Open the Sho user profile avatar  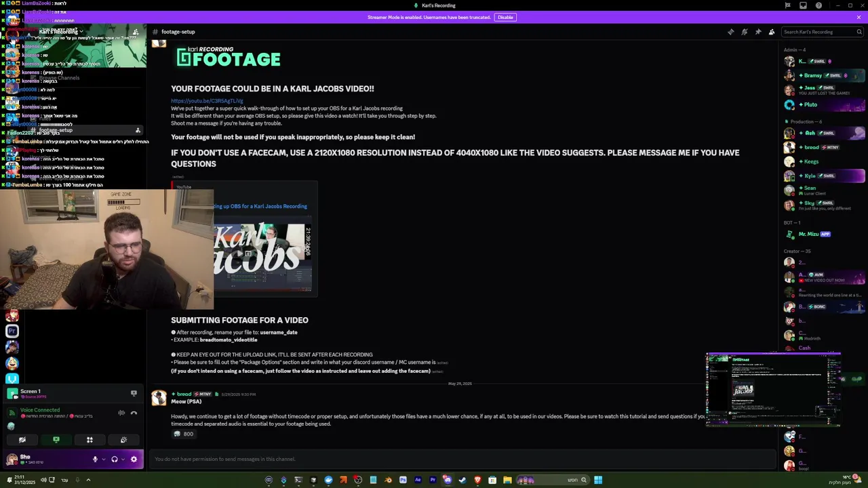coord(12,459)
